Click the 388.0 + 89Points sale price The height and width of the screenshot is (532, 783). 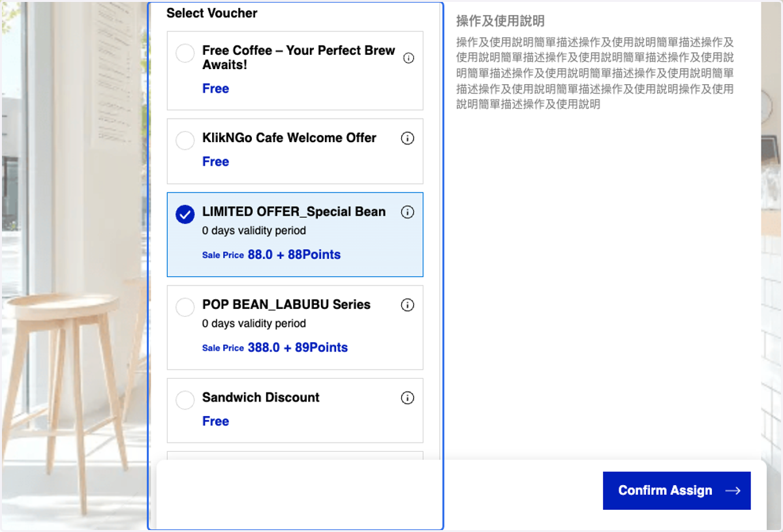pyautogui.click(x=298, y=347)
